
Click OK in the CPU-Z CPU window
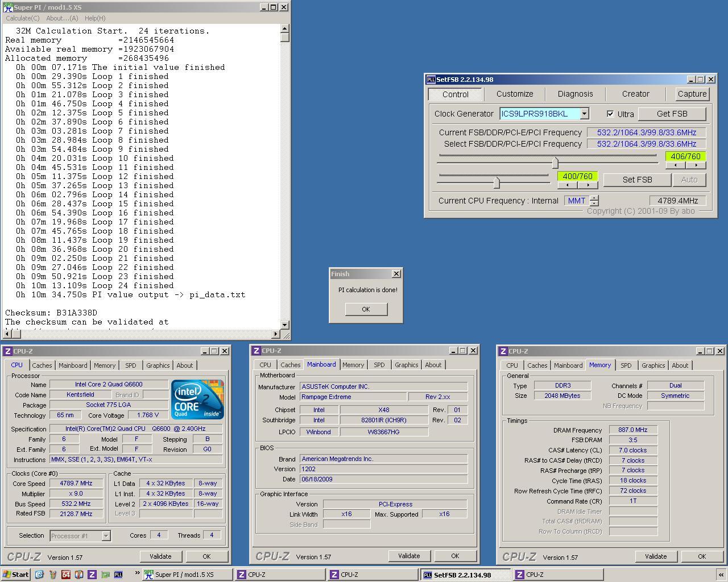click(x=206, y=556)
